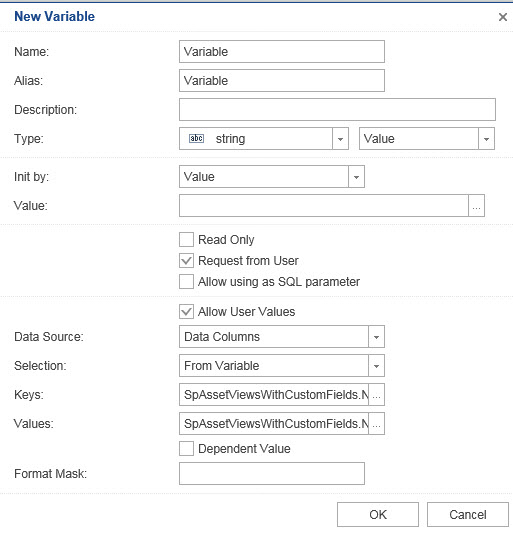Open the Values column picker ellipsis button
Image resolution: width=513 pixels, height=538 pixels.
pos(376,424)
